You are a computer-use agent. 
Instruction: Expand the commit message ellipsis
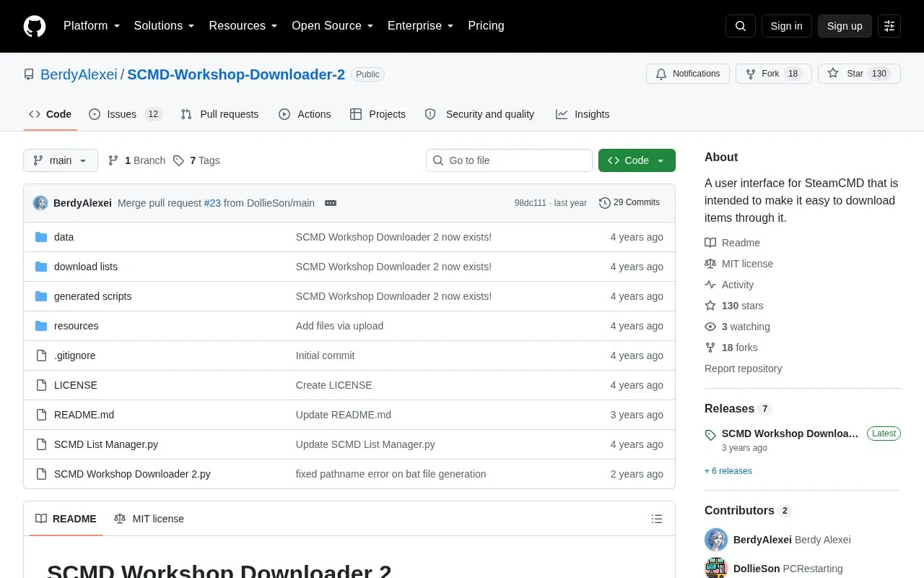pos(331,203)
